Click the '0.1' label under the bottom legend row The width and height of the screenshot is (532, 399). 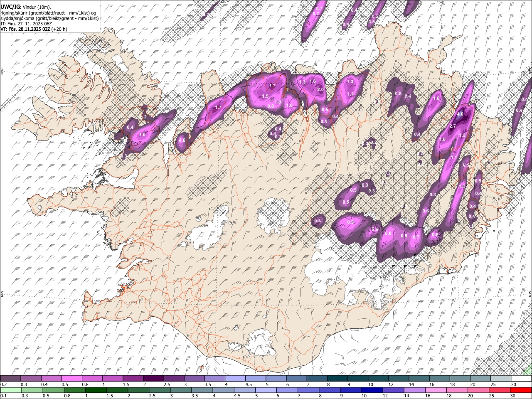point(3,396)
